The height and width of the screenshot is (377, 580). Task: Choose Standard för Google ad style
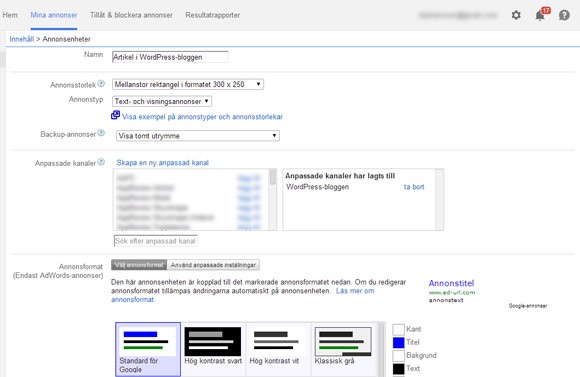click(148, 349)
